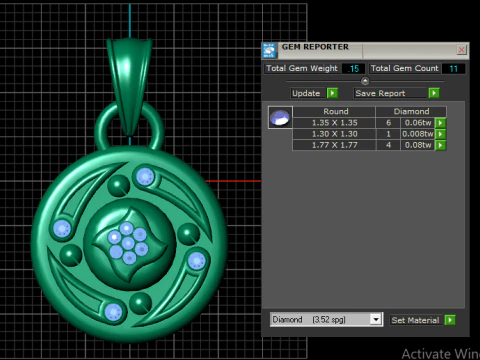
Task: Select the 1.77 X 1.77 size cell
Action: (x=334, y=145)
